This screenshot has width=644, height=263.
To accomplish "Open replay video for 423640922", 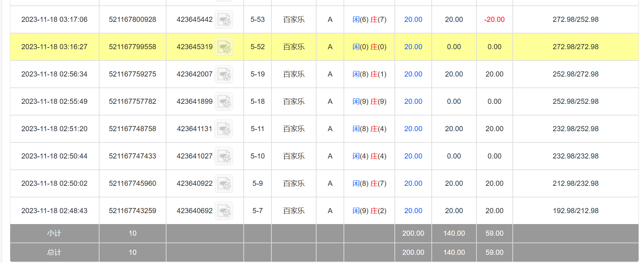I will click(x=224, y=183).
